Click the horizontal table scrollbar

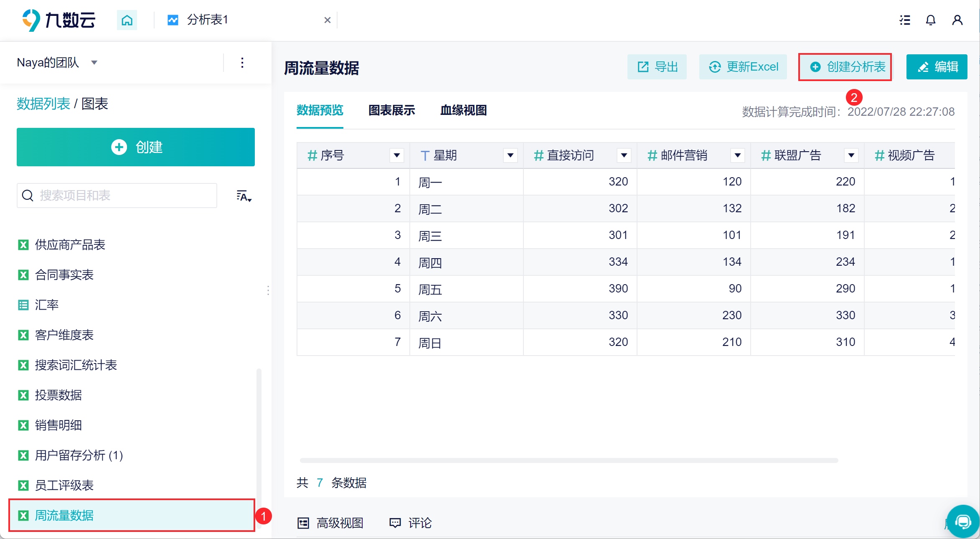569,460
